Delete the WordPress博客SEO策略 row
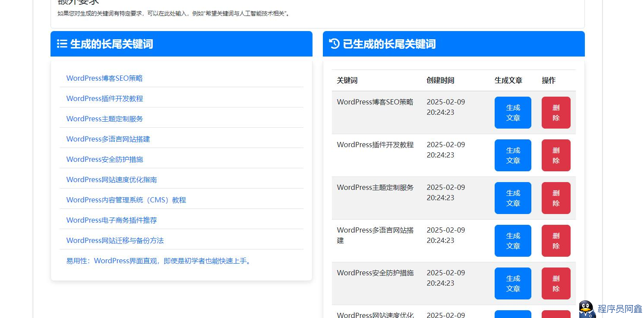 point(556,113)
